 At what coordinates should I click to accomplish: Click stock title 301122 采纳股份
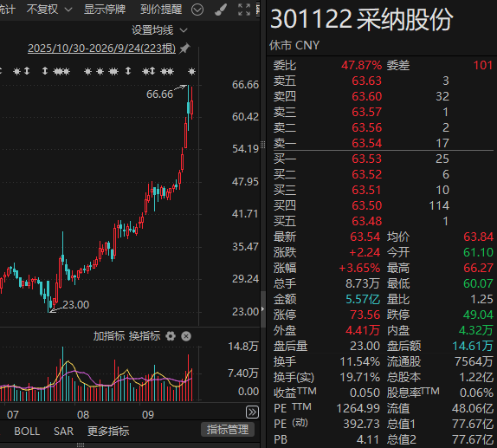coord(362,20)
